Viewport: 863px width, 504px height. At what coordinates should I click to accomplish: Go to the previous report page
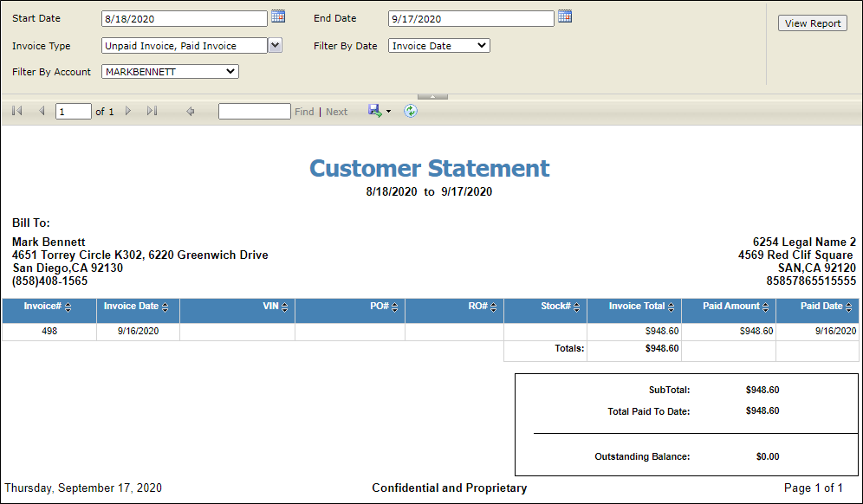tap(42, 111)
